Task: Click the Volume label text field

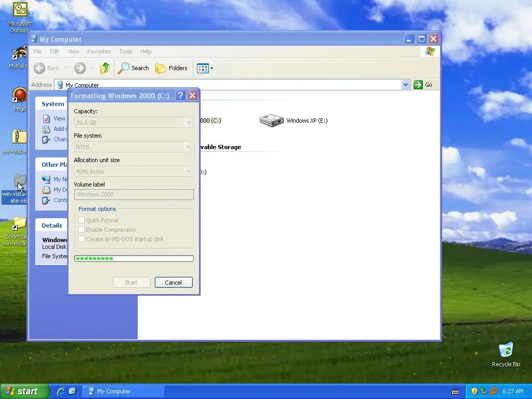Action: coord(134,194)
